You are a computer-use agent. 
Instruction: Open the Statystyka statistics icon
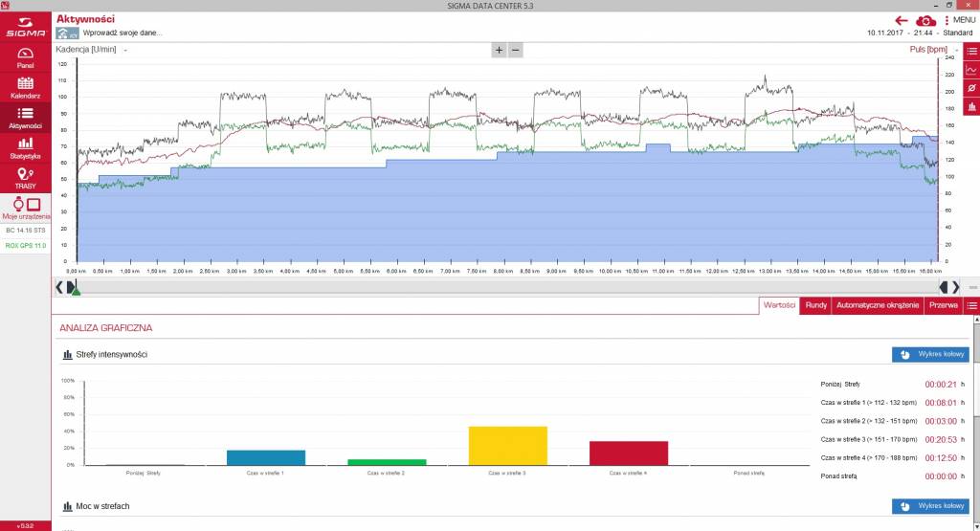[25, 148]
